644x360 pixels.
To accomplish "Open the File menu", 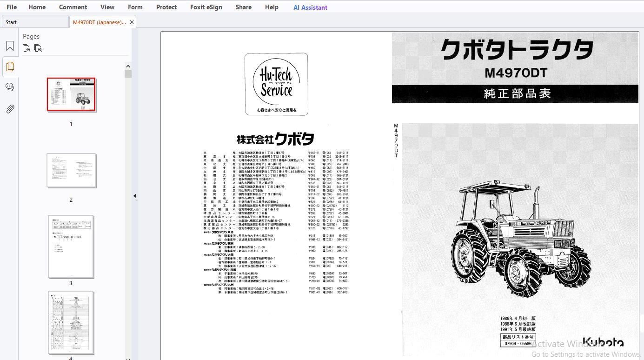I will click(x=12, y=7).
